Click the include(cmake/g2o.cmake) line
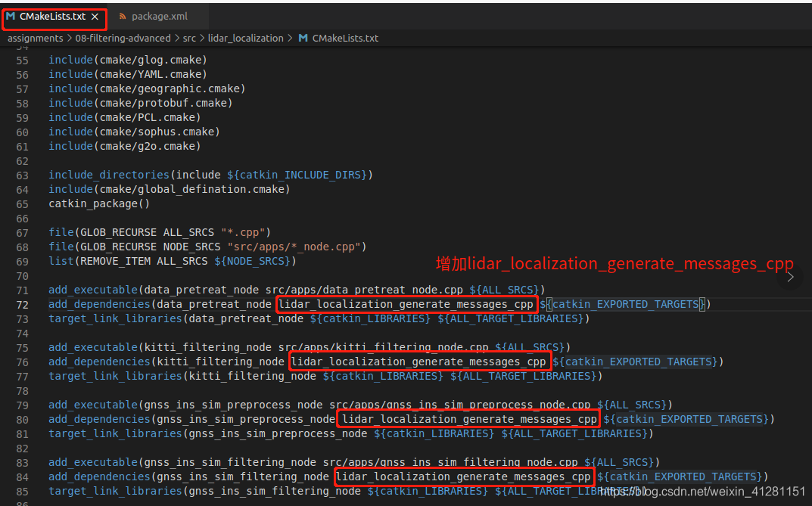The height and width of the screenshot is (506, 812). point(125,147)
